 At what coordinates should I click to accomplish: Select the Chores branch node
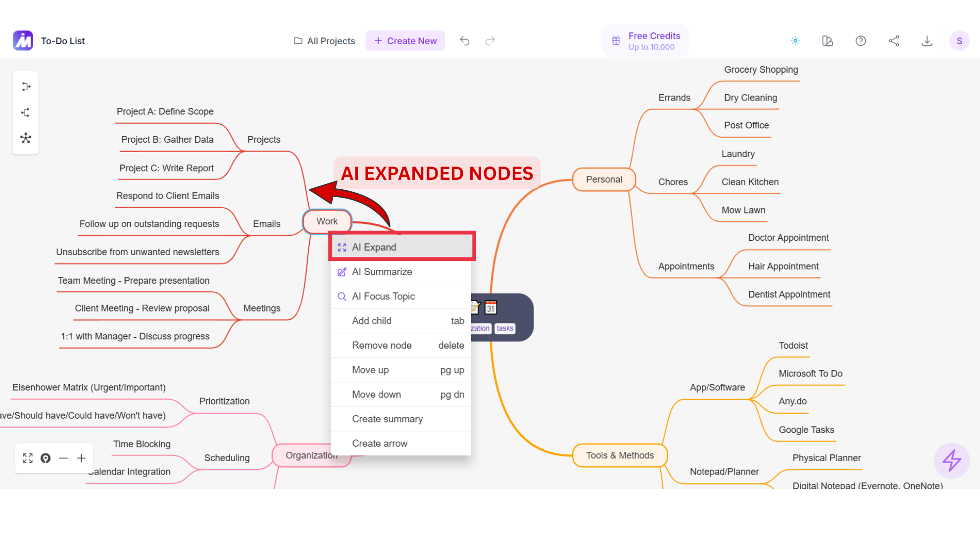673,182
